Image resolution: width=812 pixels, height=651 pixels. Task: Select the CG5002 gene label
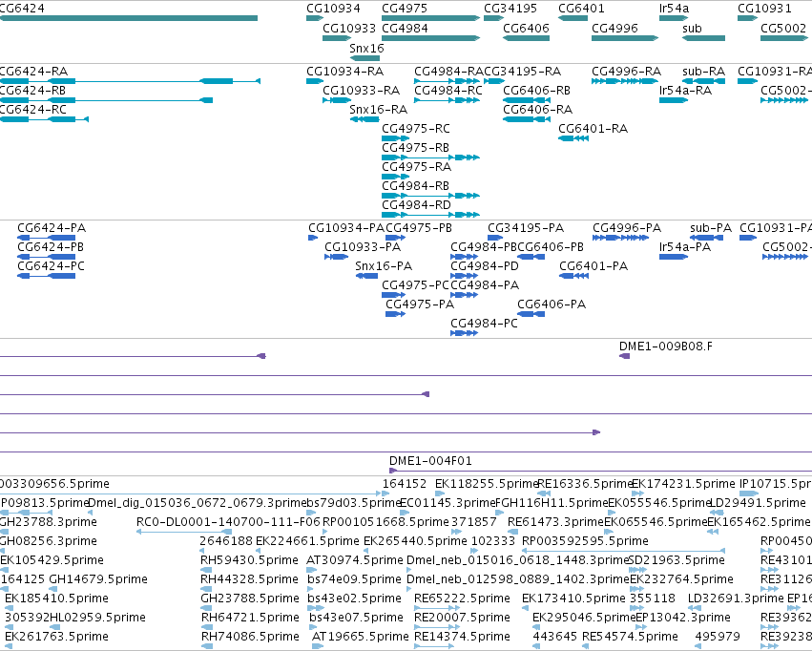pos(783,29)
